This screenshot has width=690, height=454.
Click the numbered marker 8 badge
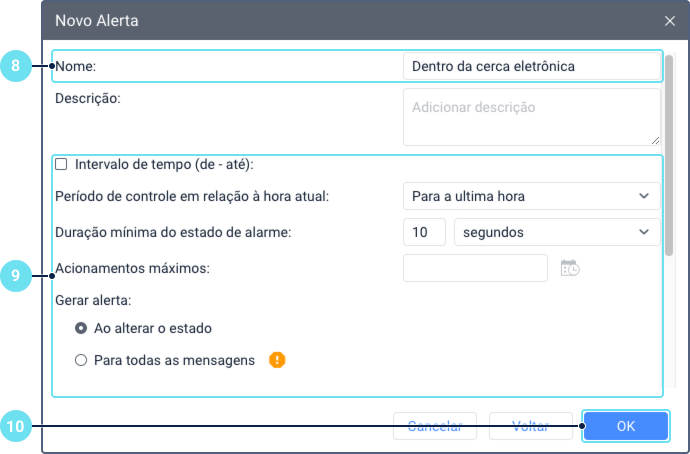pos(16,66)
